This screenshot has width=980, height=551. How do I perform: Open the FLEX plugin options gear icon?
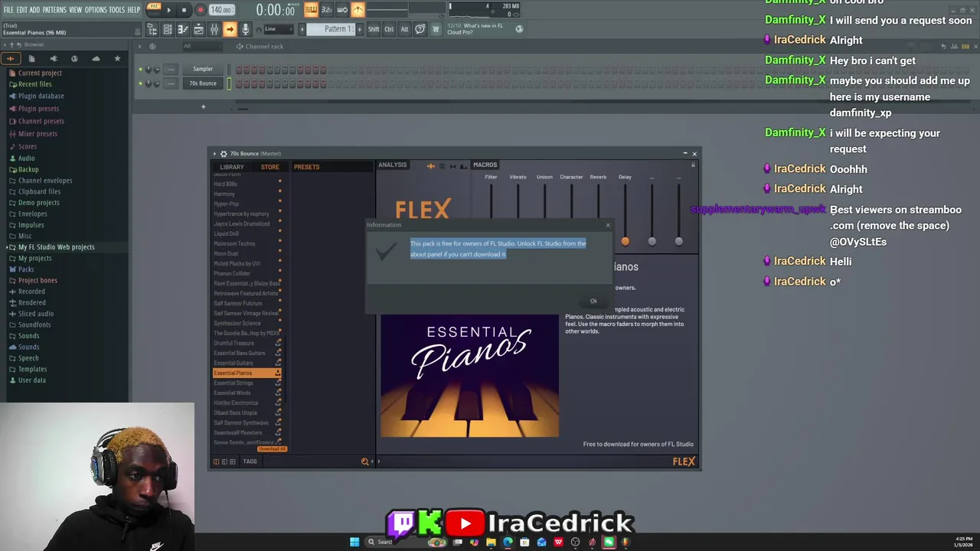pos(224,154)
